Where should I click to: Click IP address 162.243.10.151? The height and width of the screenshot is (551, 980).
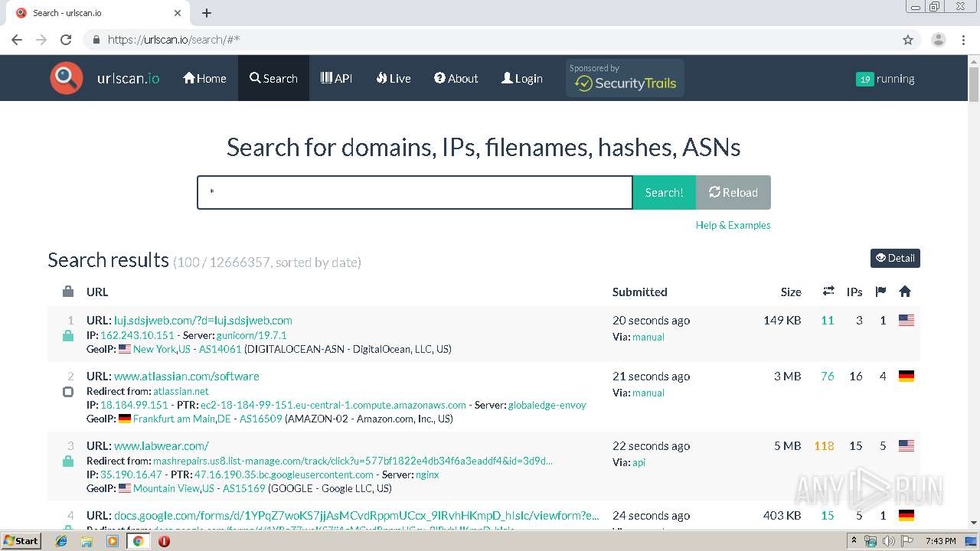coord(137,334)
